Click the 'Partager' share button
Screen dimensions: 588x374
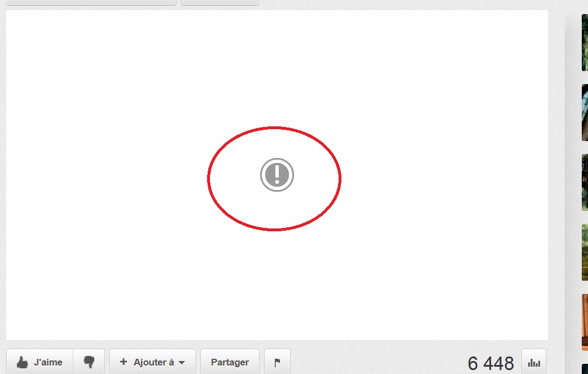(230, 362)
